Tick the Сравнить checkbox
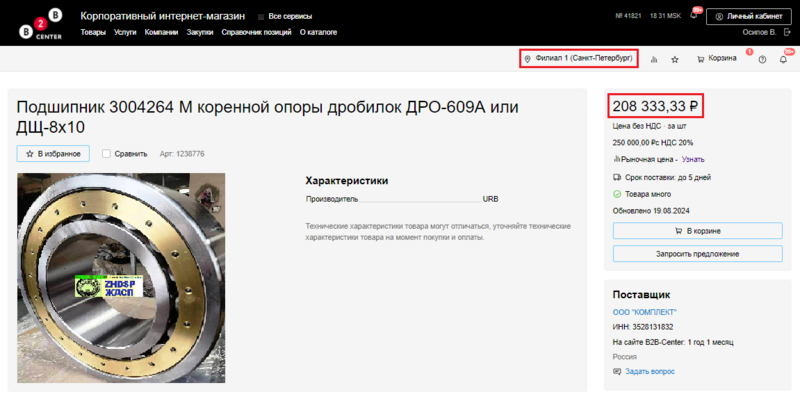The width and height of the screenshot is (800, 399). [x=106, y=154]
